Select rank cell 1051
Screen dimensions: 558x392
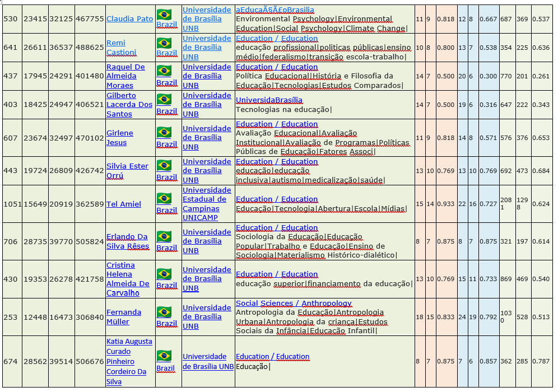pyautogui.click(x=12, y=204)
